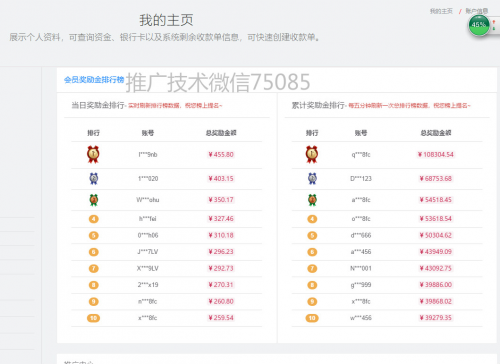Click the amount ¥260.80
500x364 pixels.
pyautogui.click(x=221, y=301)
